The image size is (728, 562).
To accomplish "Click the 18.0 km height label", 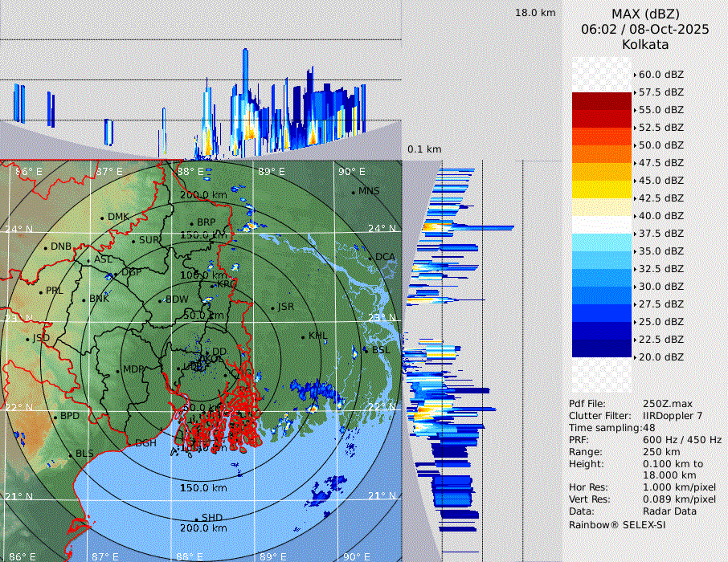I will (535, 13).
